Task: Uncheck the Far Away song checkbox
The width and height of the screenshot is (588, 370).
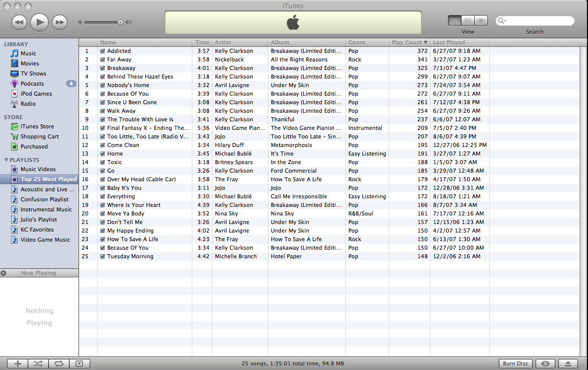Action: coord(102,59)
